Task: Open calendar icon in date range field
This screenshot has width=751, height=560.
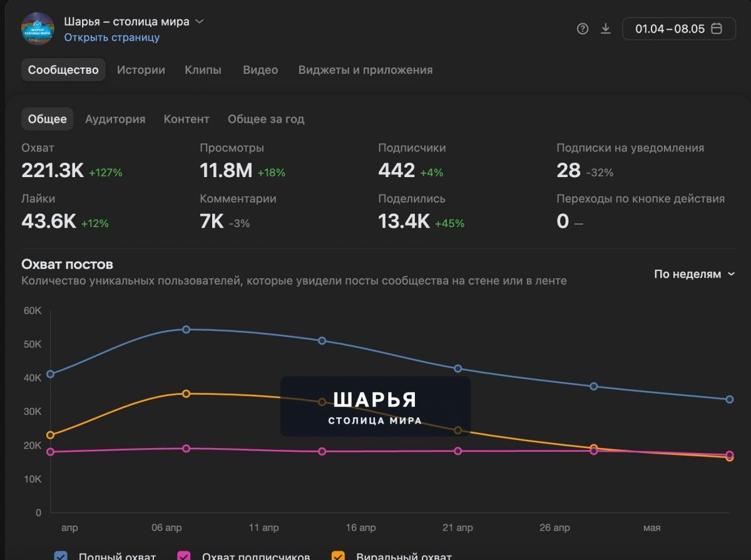Action: click(x=717, y=29)
